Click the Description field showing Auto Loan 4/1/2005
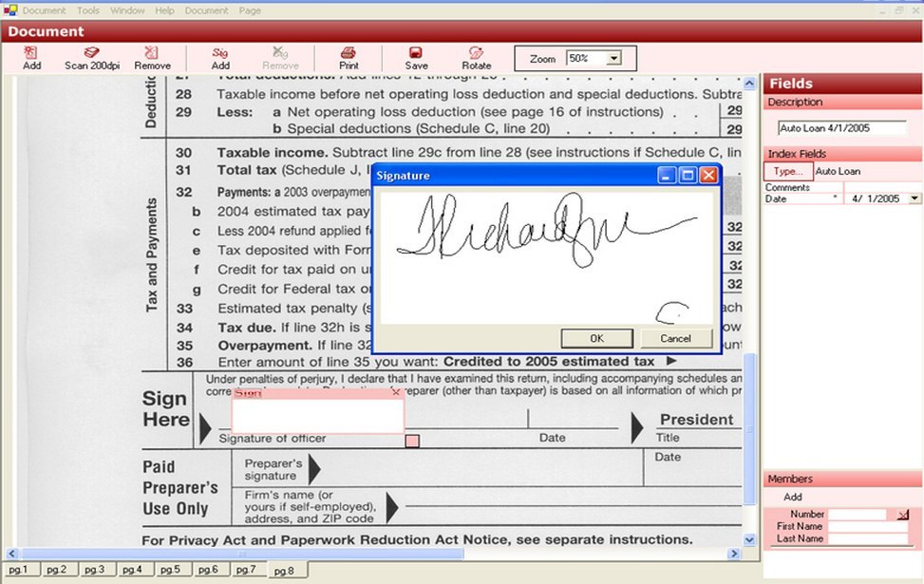924x584 pixels. [841, 127]
